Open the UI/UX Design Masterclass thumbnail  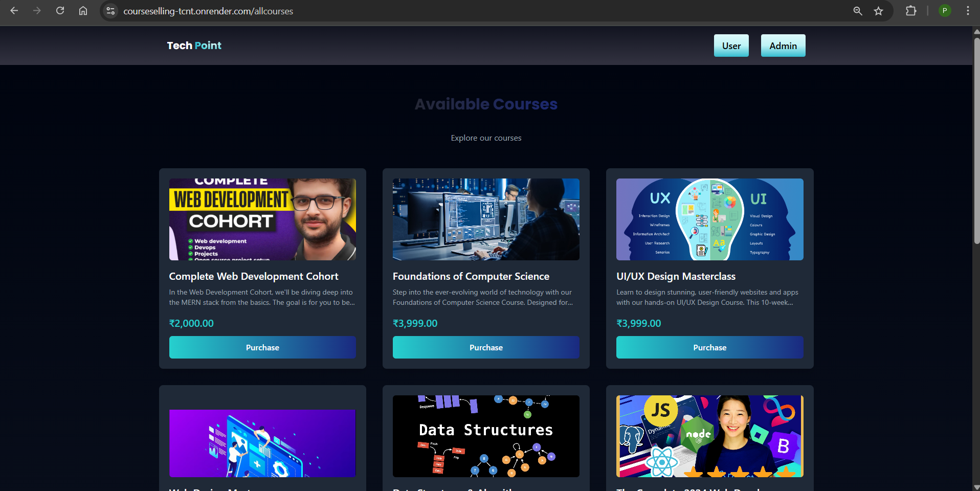709,219
